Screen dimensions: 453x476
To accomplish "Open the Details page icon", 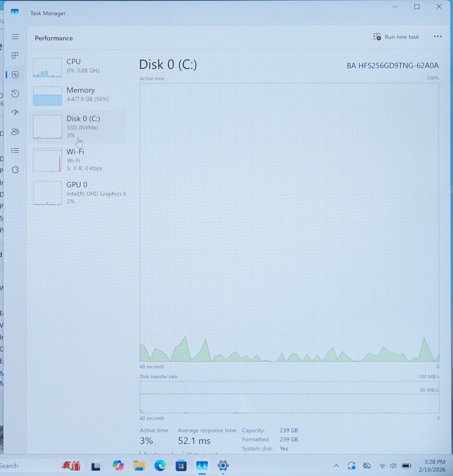I will click(15, 151).
